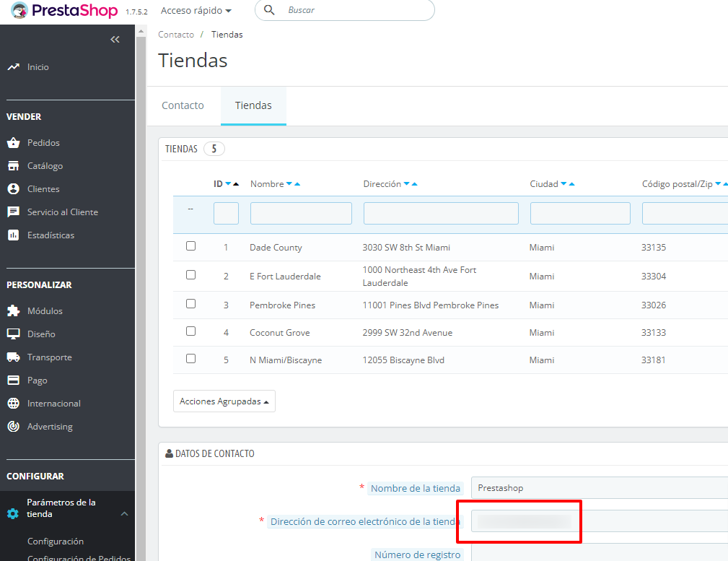Sort Nombre column descending
Viewport: 728px width, 561px height.
tap(289, 184)
